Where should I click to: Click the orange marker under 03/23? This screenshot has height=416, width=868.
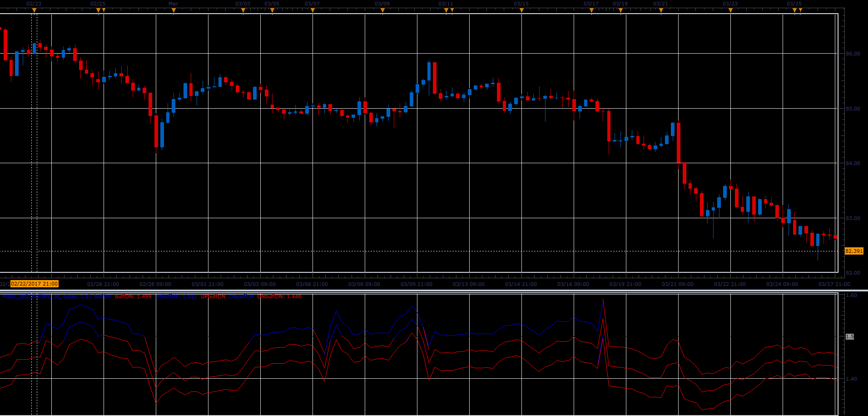pyautogui.click(x=730, y=10)
